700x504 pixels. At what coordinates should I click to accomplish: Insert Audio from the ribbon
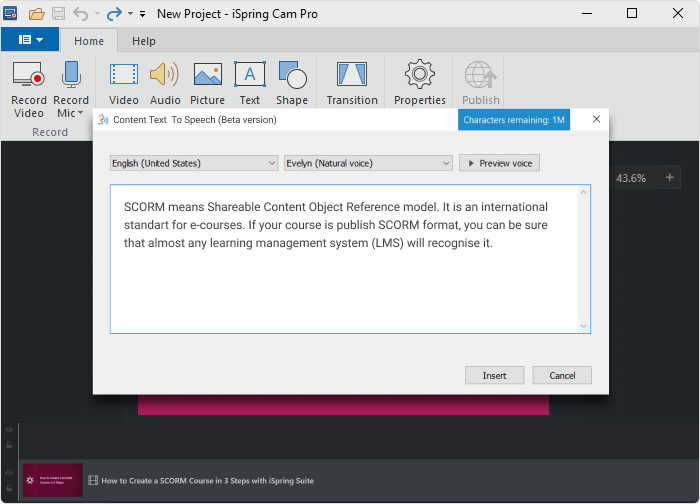[x=165, y=83]
